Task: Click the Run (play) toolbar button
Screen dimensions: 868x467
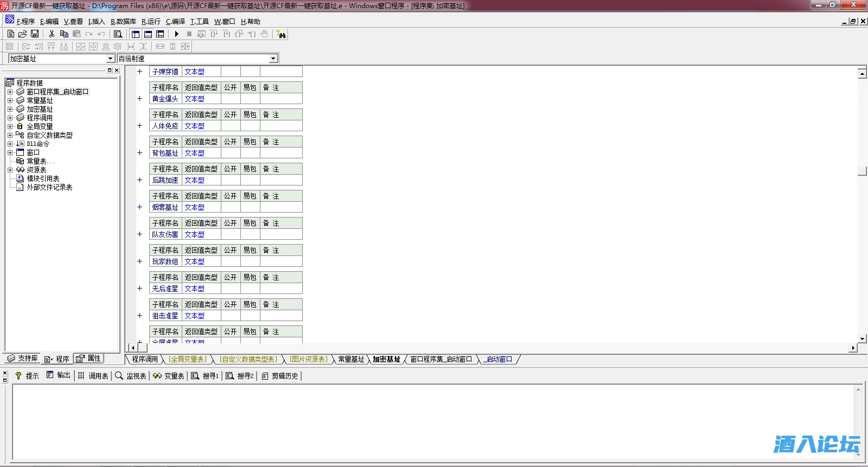Action: 176,34
